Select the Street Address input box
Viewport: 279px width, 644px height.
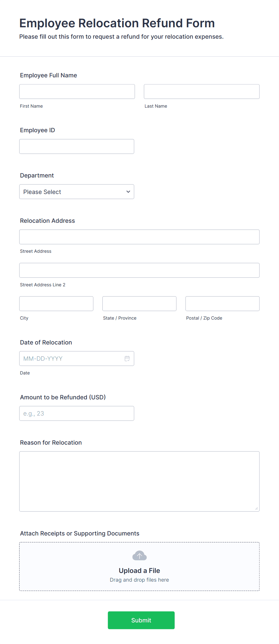point(139,237)
